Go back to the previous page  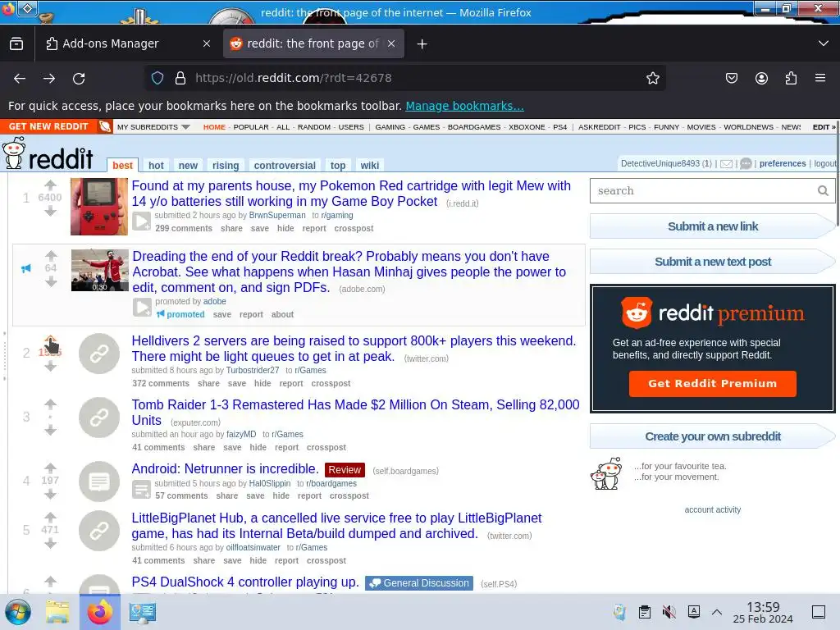tap(20, 78)
